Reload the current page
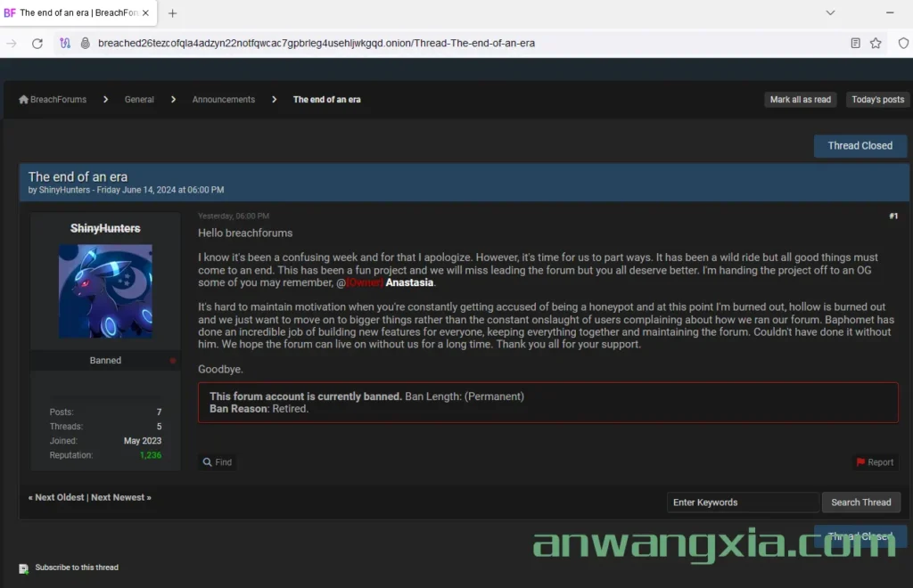Image resolution: width=913 pixels, height=588 pixels. point(37,43)
